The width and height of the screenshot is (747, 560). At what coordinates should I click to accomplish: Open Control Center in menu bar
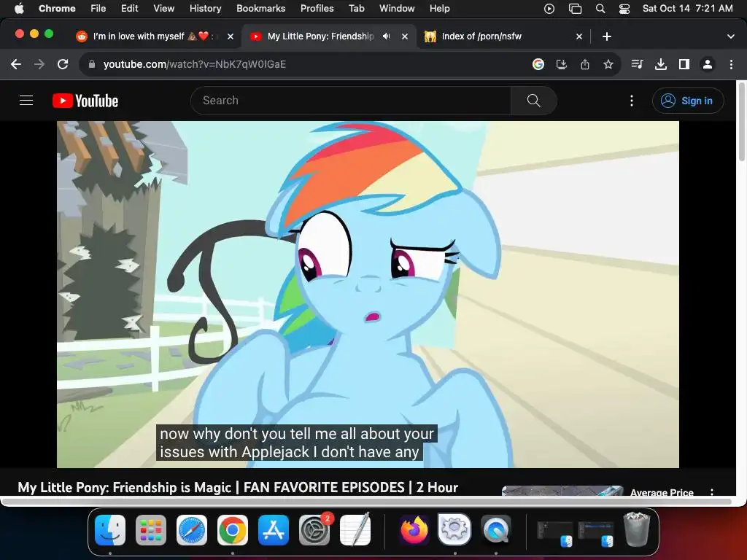pos(624,8)
